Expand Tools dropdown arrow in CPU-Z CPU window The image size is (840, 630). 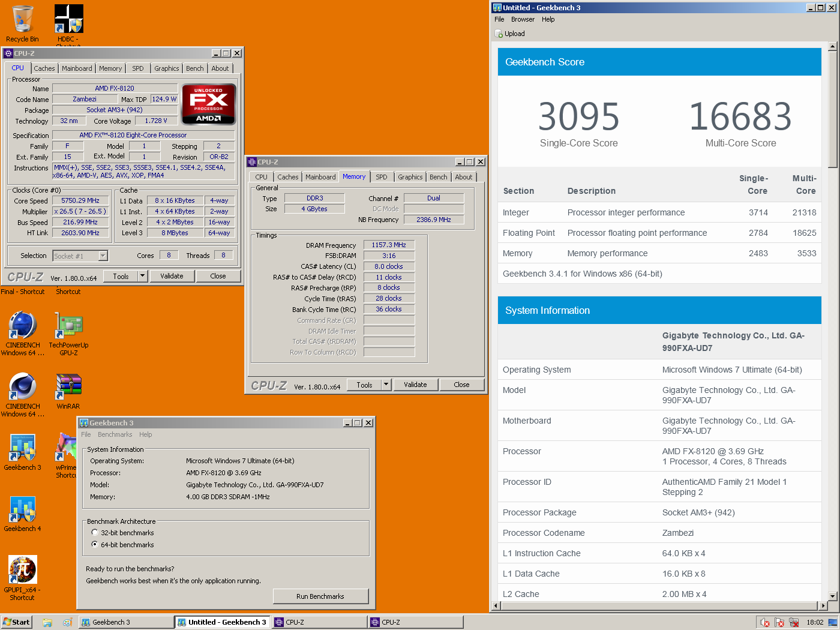[x=142, y=276]
